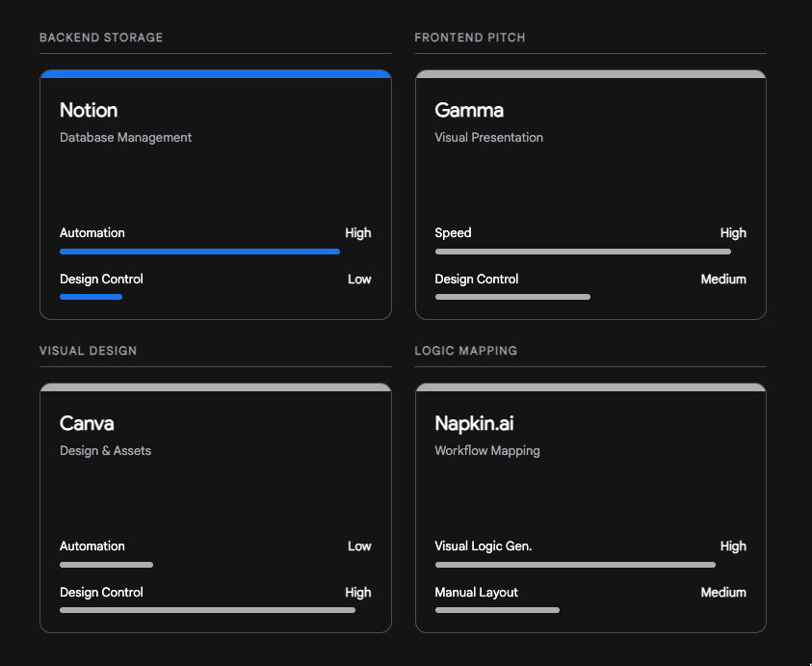The width and height of the screenshot is (812, 666).
Task: Click the Manual Layout progress bar
Action: point(497,610)
